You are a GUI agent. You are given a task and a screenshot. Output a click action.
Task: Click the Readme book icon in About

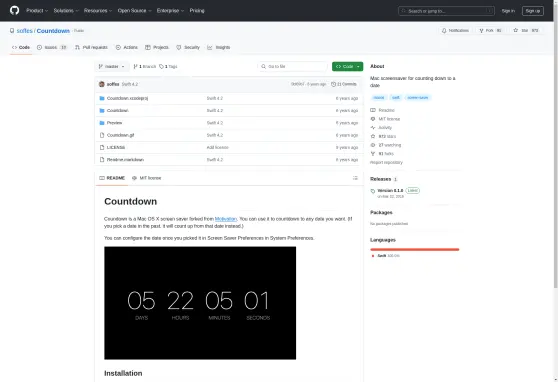coord(373,110)
